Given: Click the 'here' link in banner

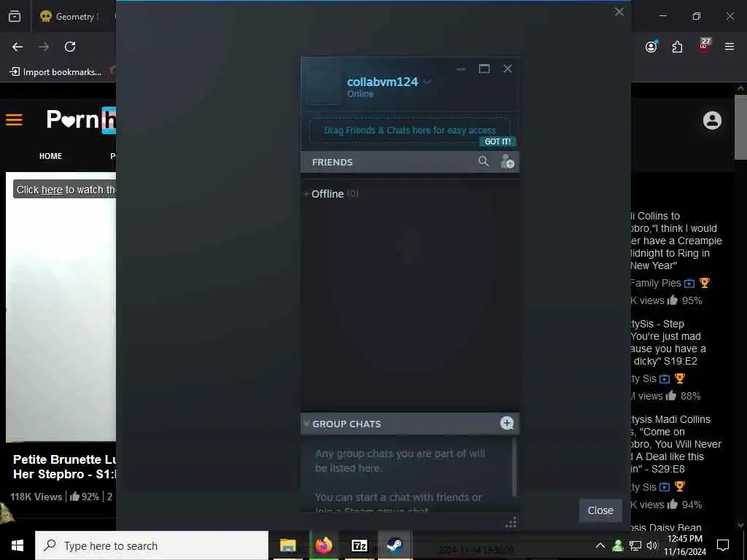Looking at the screenshot, I should [x=52, y=190].
